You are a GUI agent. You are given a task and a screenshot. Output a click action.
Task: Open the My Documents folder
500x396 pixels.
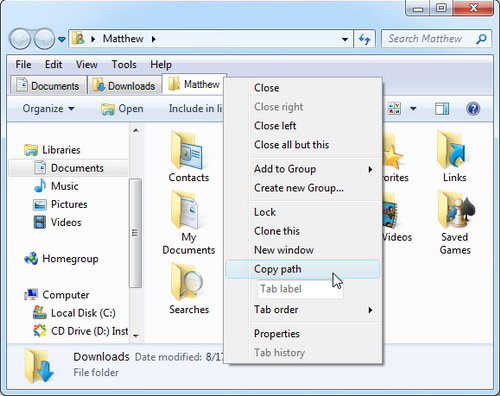(x=188, y=223)
